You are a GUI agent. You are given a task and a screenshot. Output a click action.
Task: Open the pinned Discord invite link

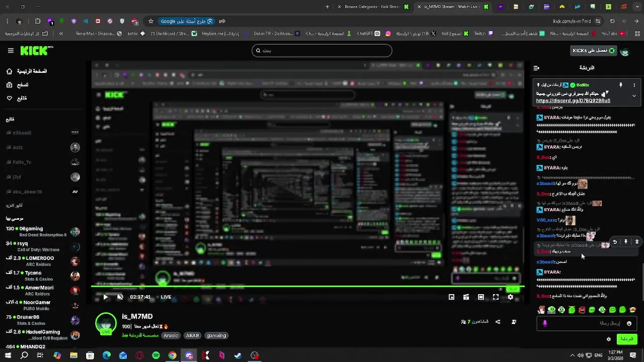(x=573, y=101)
